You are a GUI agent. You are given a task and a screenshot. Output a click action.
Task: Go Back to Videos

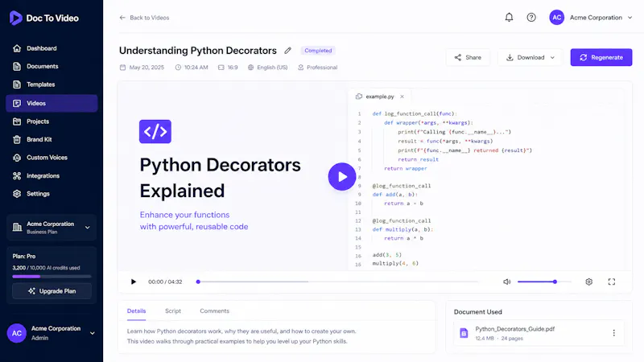(x=144, y=18)
